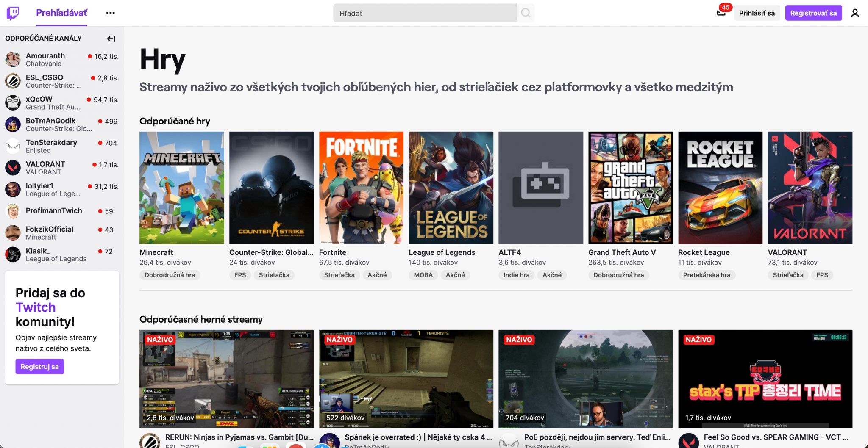Click FPS tag under Counter-Strike
868x448 pixels.
240,275
